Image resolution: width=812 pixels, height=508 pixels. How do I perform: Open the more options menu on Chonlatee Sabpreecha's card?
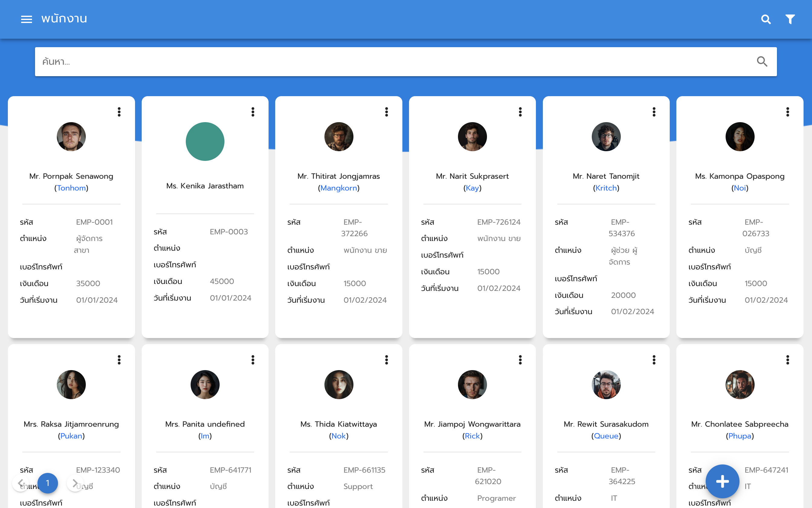click(x=788, y=360)
